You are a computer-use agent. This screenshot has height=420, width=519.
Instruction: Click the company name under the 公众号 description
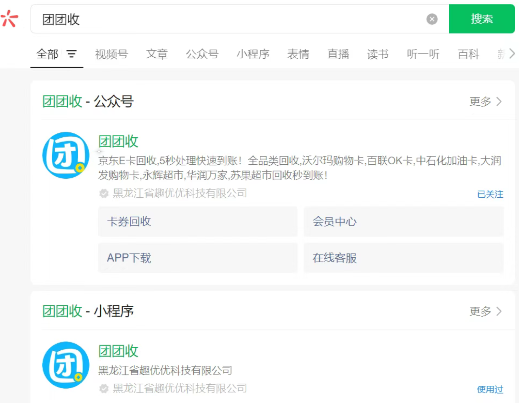[180, 194]
